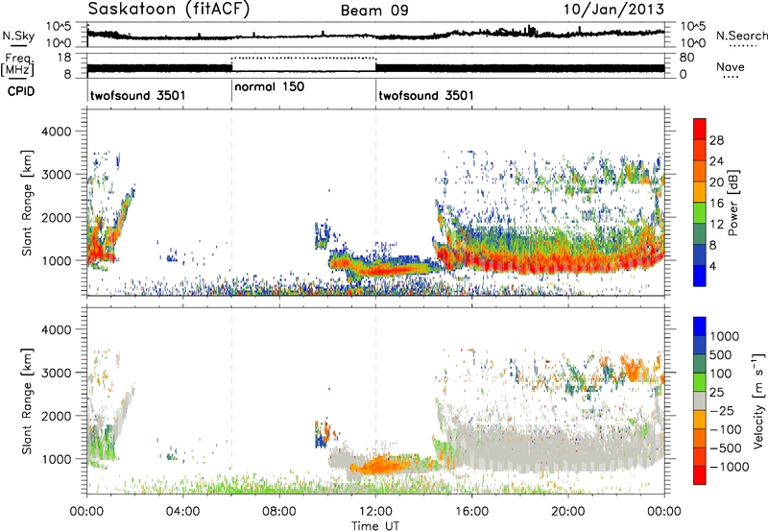Click the Slant Range [km] label of the velocity panel
This screenshot has width=768, height=532.
pyautogui.click(x=27, y=400)
